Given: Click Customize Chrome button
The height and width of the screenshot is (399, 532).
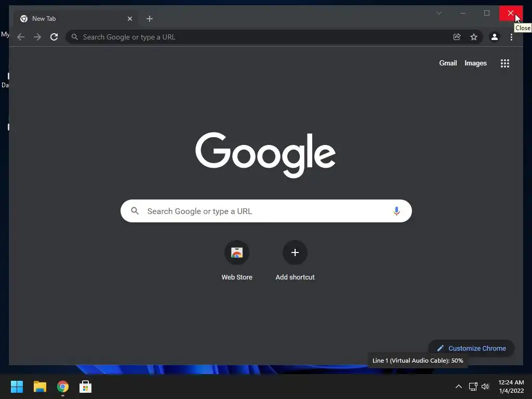Looking at the screenshot, I should click(x=471, y=348).
